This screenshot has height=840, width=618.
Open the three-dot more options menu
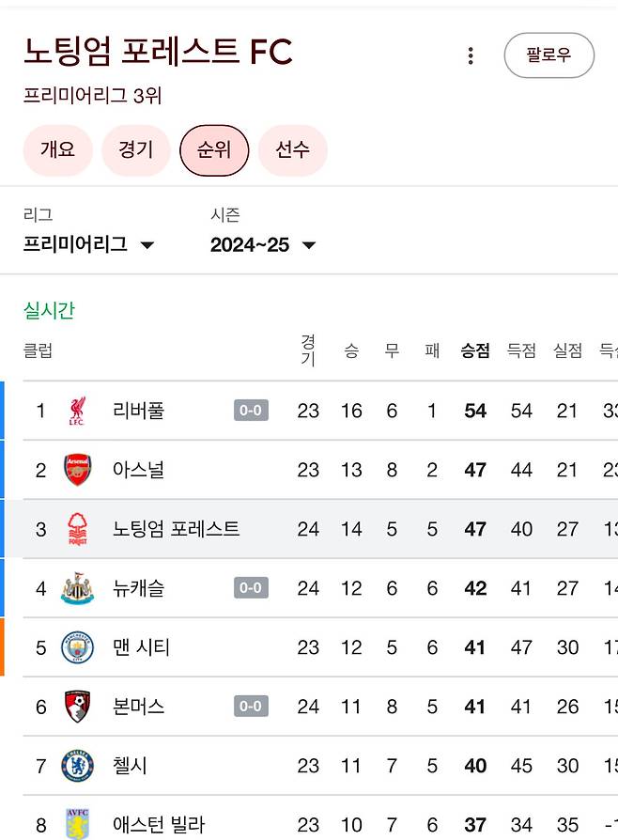(x=469, y=54)
